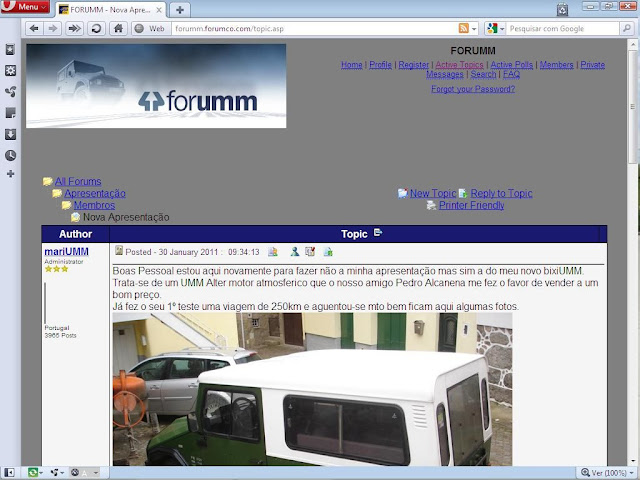
Task: Click the forumm banner logo image
Action: 156,86
